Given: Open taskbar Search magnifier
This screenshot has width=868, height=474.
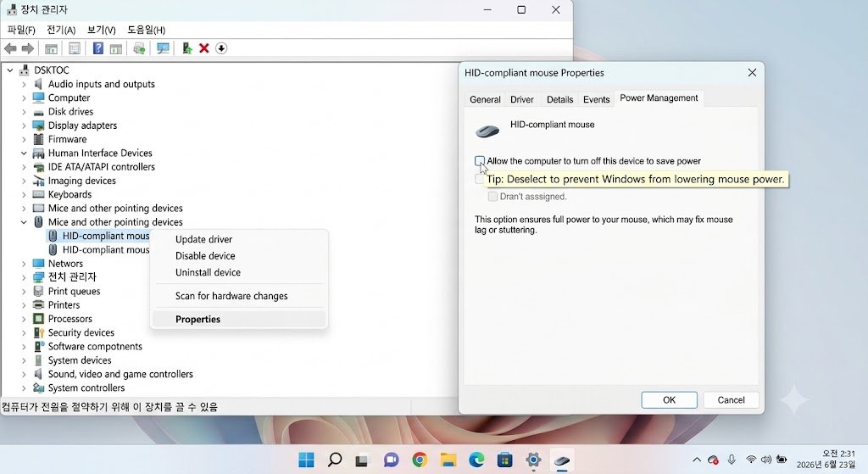Looking at the screenshot, I should 334,460.
